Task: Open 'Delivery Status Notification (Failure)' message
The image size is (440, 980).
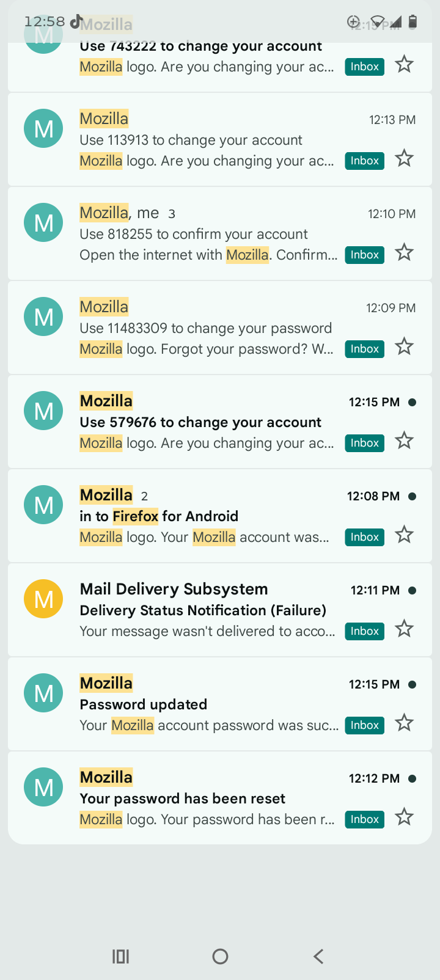Action: pyautogui.click(x=220, y=610)
